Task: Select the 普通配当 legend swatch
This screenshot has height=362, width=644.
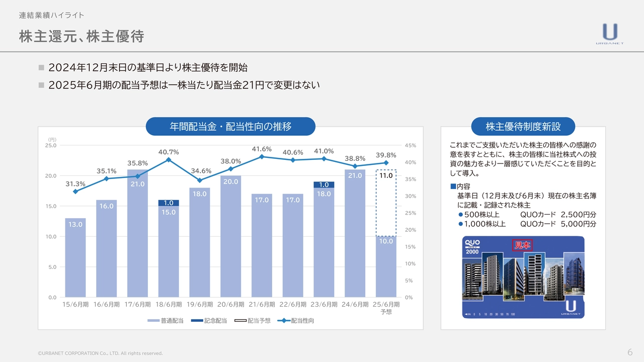Action: pos(153,320)
